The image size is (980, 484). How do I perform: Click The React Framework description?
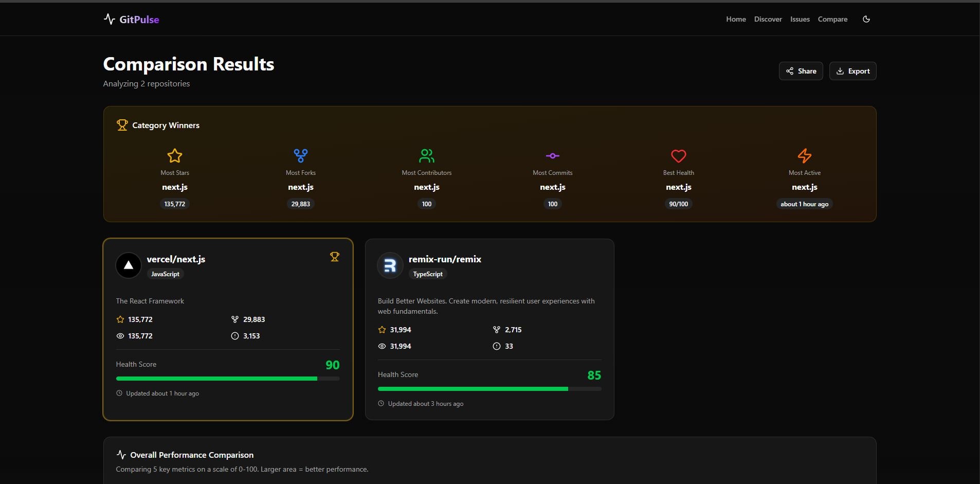[150, 301]
